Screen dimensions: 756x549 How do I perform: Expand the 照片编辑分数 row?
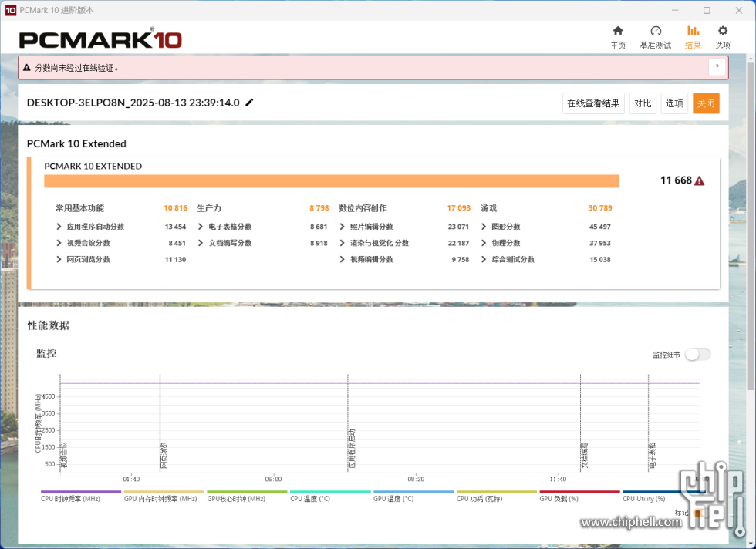pos(343,227)
